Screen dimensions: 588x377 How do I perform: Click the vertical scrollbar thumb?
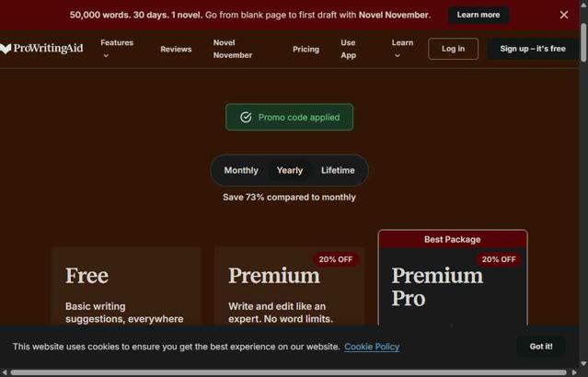pos(583,42)
